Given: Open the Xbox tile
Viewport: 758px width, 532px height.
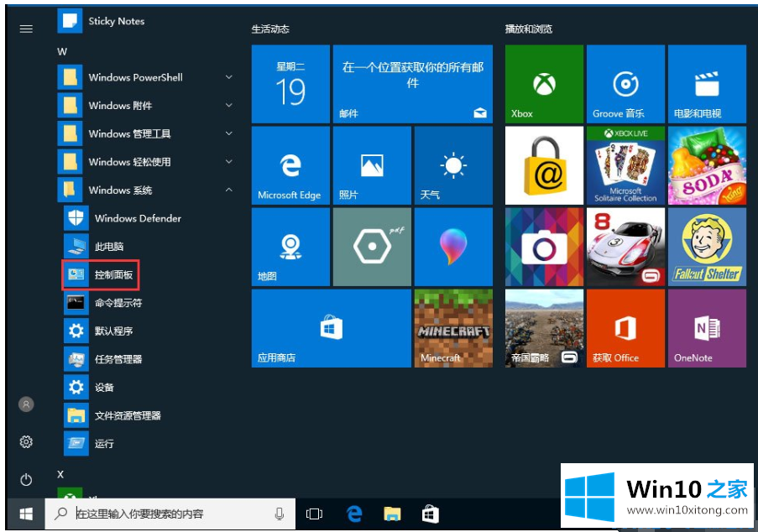Looking at the screenshot, I should pos(544,84).
